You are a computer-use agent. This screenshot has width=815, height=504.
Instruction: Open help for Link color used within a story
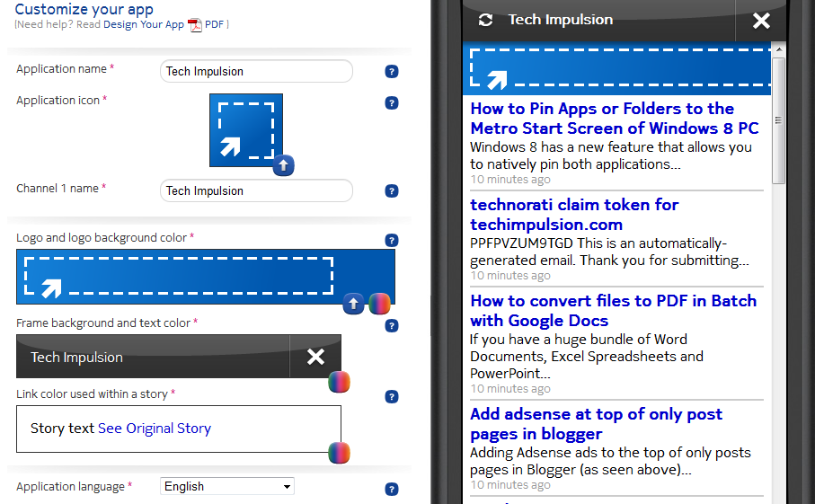(x=392, y=397)
